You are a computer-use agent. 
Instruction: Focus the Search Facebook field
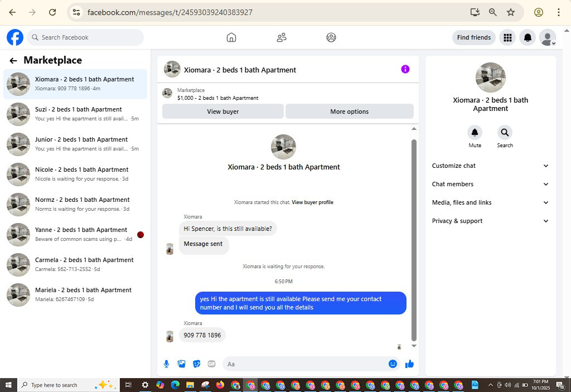pyautogui.click(x=85, y=37)
